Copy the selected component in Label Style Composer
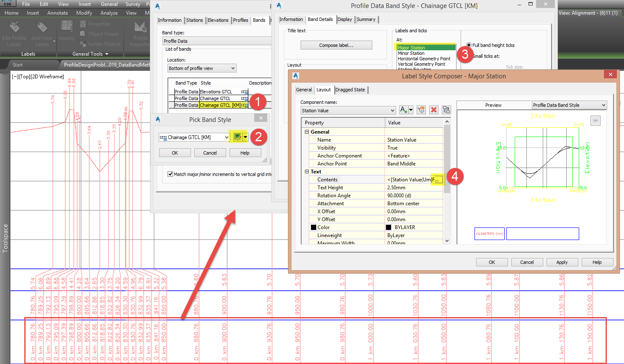624x364 pixels. [446, 110]
